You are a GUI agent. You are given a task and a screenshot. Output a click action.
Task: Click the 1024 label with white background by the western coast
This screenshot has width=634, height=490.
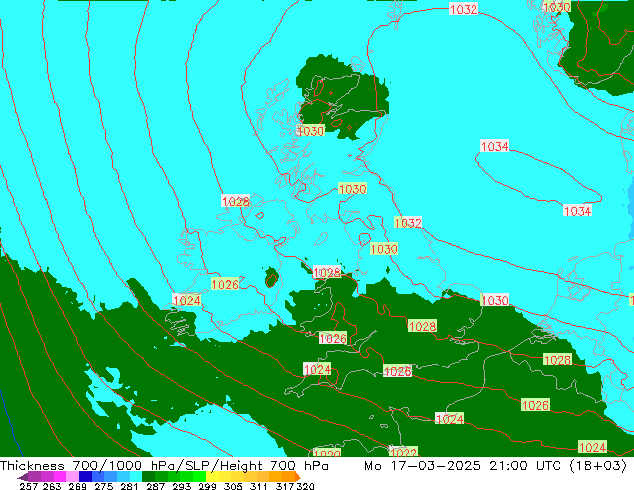click(x=186, y=300)
